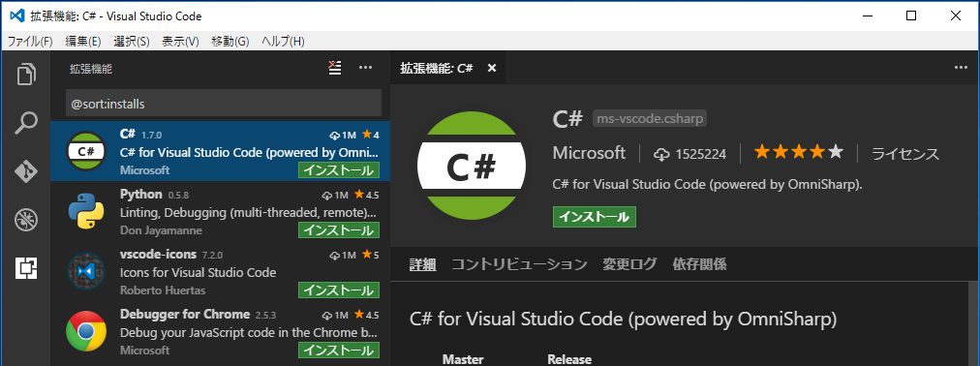
Task: Switch to the 変更ログ tab
Action: pos(629,264)
